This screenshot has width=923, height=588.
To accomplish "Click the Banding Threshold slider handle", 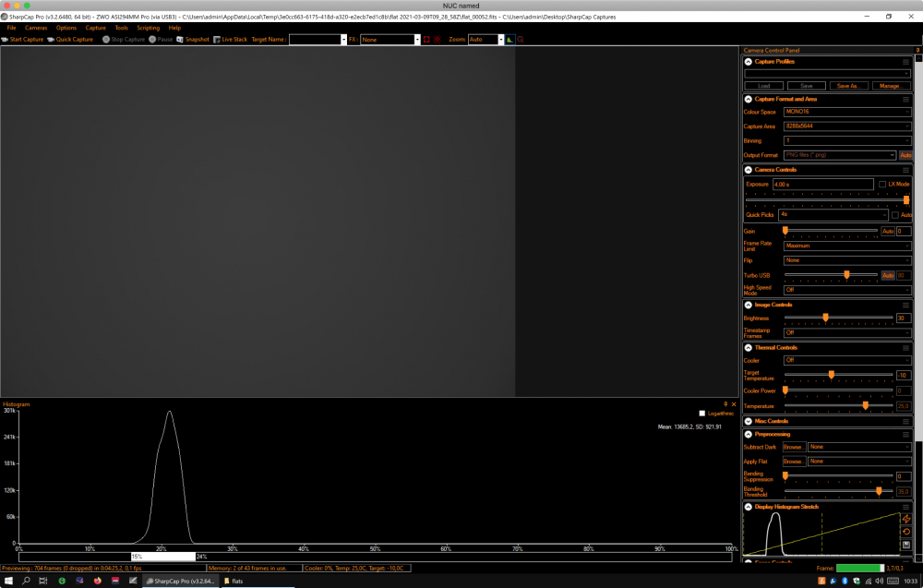I will (x=879, y=491).
